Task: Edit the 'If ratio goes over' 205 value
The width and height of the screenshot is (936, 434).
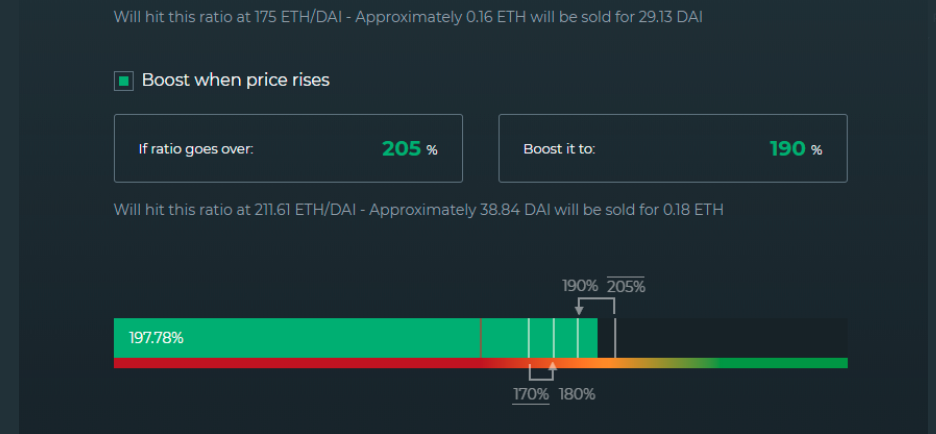Action: point(402,149)
